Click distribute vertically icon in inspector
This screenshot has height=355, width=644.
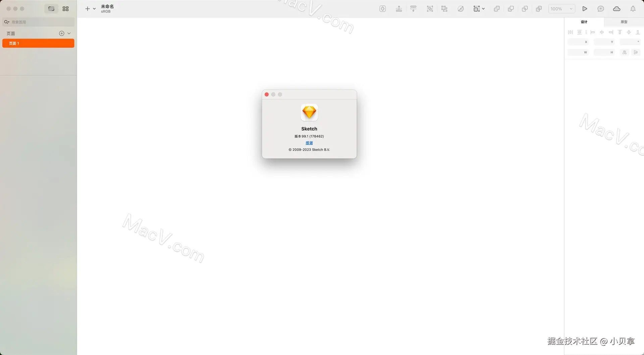(579, 32)
